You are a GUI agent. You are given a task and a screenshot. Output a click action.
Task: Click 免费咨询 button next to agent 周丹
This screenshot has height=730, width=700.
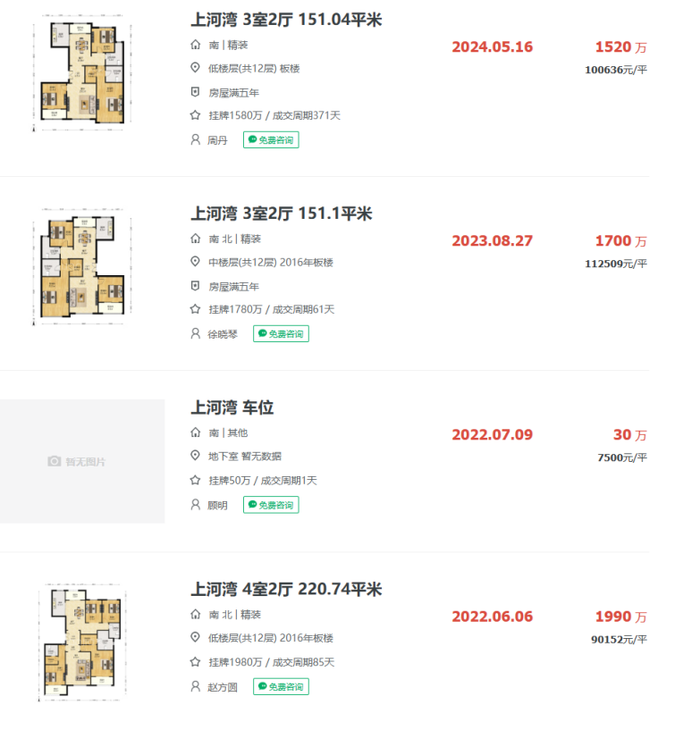pyautogui.click(x=271, y=140)
